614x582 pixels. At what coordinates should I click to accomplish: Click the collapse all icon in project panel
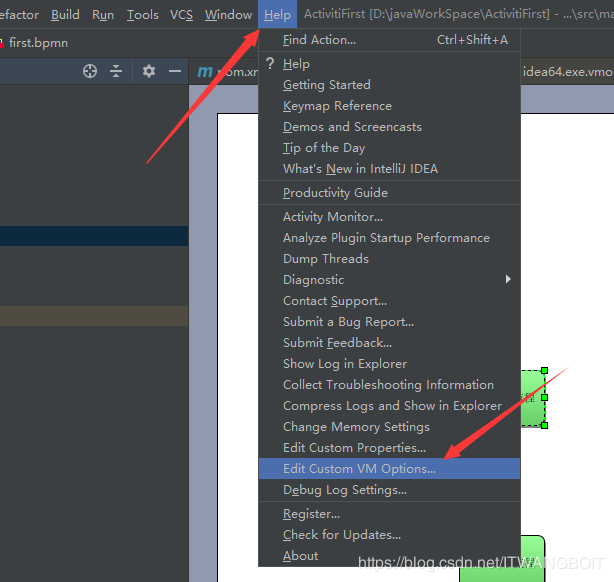point(116,71)
